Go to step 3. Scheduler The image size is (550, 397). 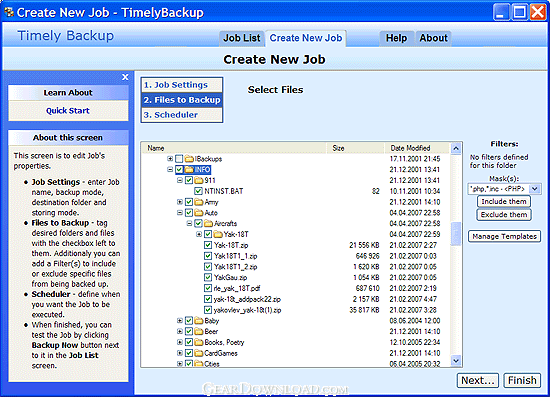[182, 115]
